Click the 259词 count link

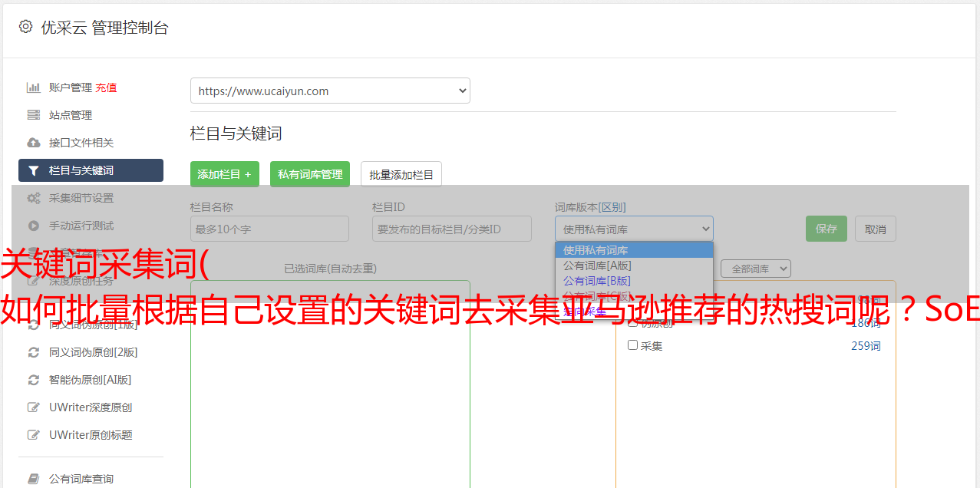(x=866, y=346)
